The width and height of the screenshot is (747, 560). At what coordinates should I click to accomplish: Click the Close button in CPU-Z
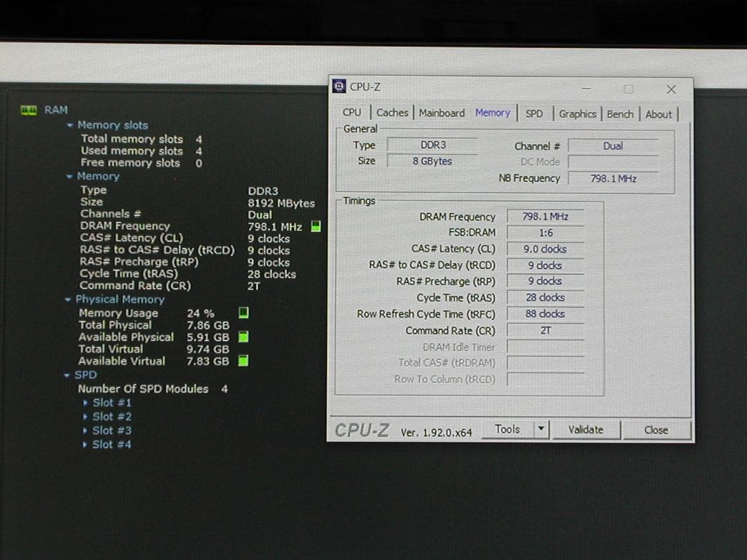coord(655,429)
